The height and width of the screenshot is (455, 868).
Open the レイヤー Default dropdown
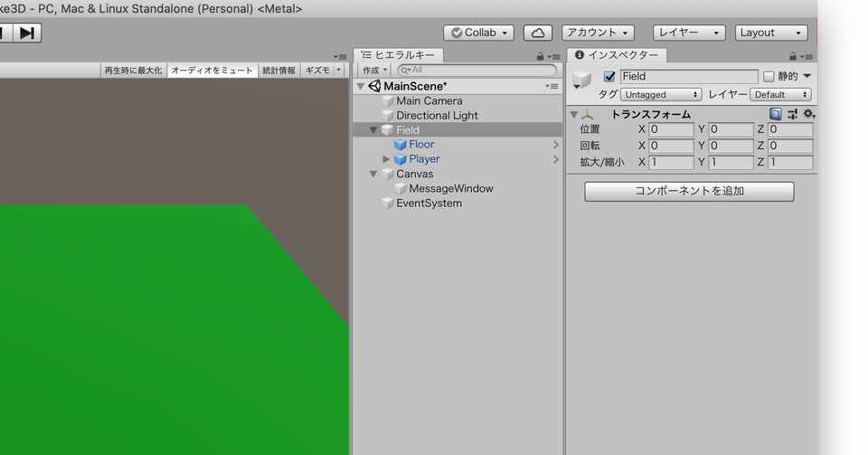pos(780,95)
